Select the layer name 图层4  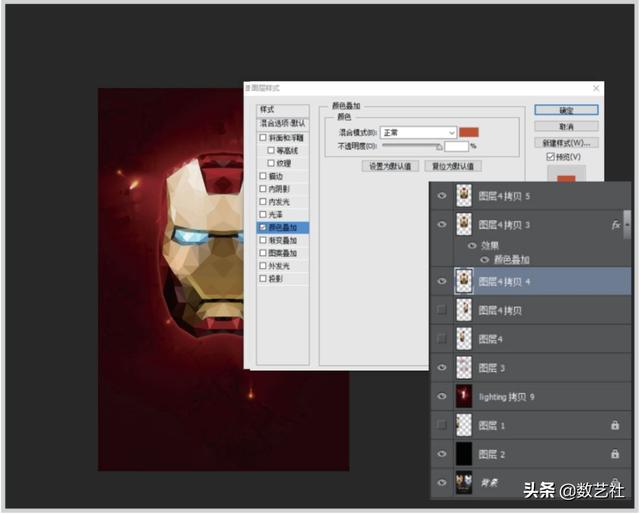[x=491, y=339]
